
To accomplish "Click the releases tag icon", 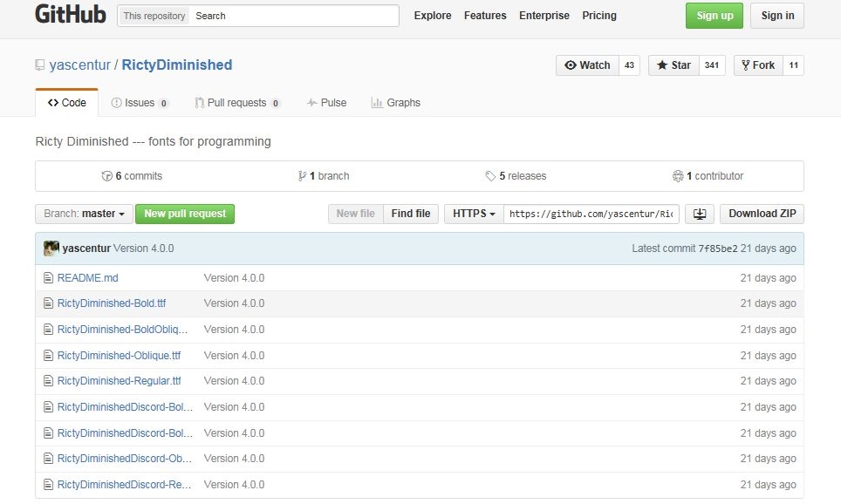I will (490, 176).
